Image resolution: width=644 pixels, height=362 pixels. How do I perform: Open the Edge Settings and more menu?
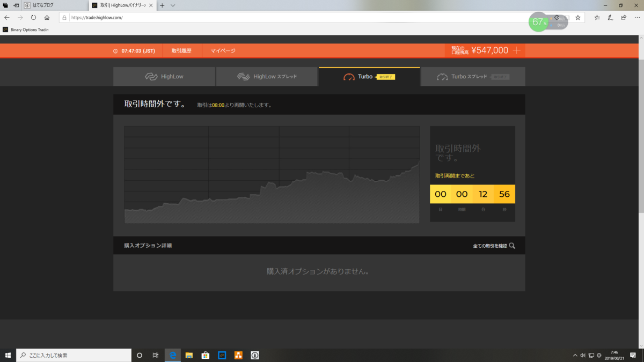coord(636,18)
